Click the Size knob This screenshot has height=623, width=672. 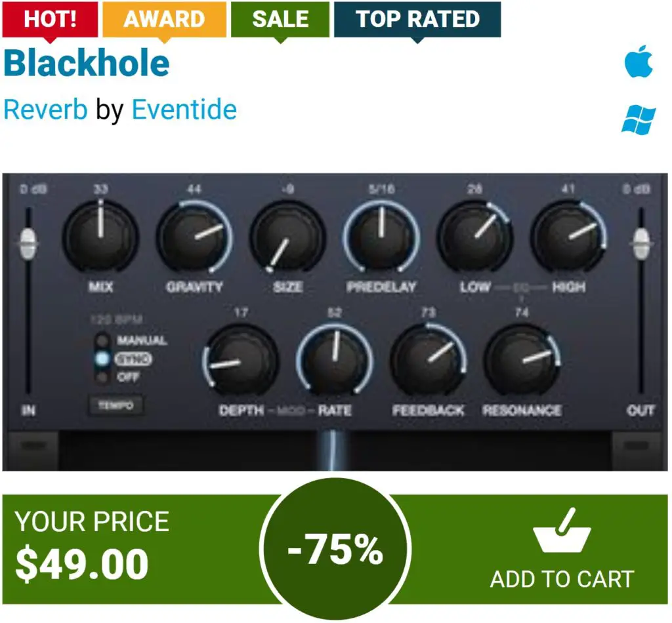click(287, 236)
